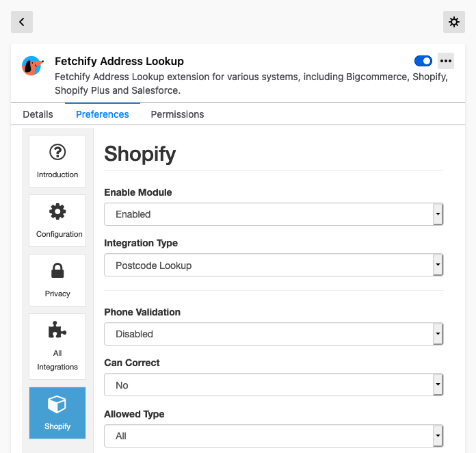Image resolution: width=476 pixels, height=453 pixels.
Task: Open the Can Correct dropdown
Action: 274,385
